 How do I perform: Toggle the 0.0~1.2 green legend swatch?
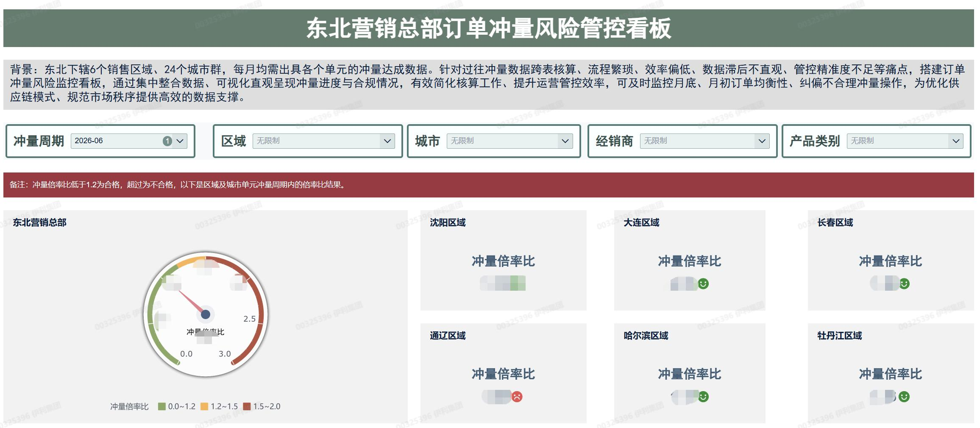click(x=161, y=406)
